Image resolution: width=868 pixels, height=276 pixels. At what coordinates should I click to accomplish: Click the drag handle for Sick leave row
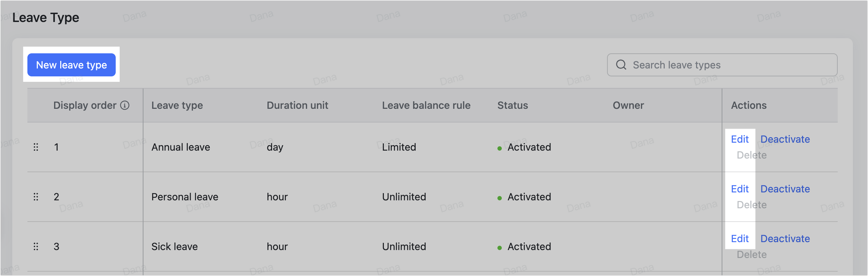[x=36, y=246]
